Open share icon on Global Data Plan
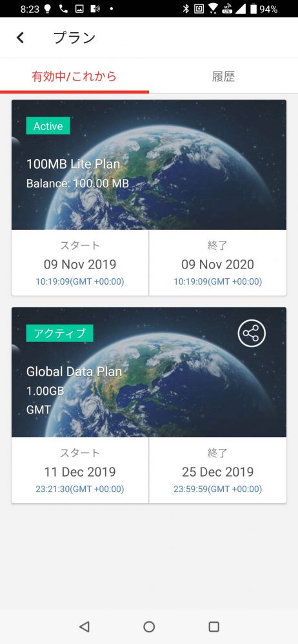The width and height of the screenshot is (298, 644). point(252,334)
